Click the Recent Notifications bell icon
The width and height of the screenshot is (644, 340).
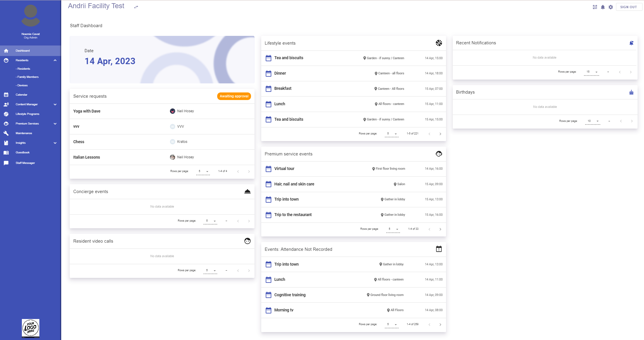[x=631, y=43]
